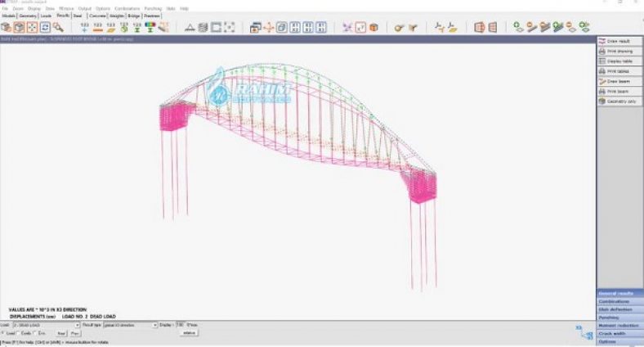Click the Display table button
Image resolution: width=644 pixels, height=347 pixels.
click(619, 61)
